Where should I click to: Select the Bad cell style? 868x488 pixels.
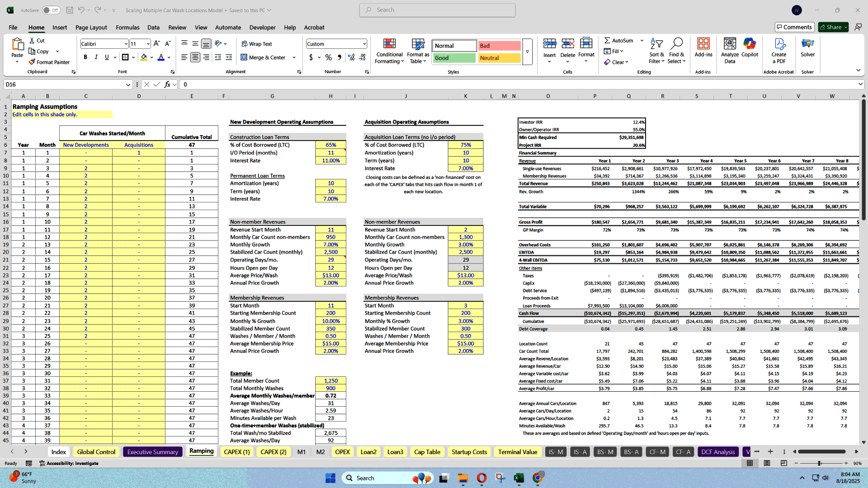click(499, 46)
